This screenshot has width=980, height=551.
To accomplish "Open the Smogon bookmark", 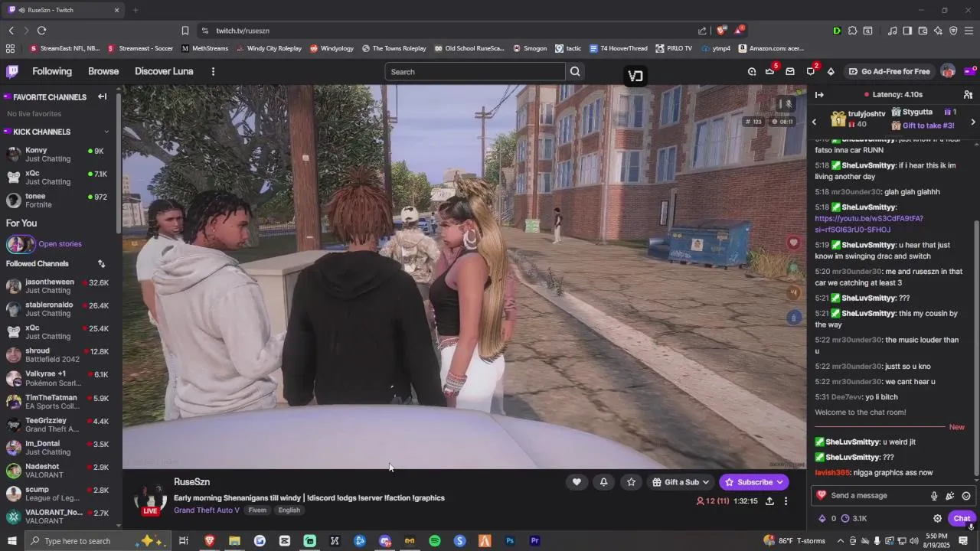I will [x=530, y=48].
